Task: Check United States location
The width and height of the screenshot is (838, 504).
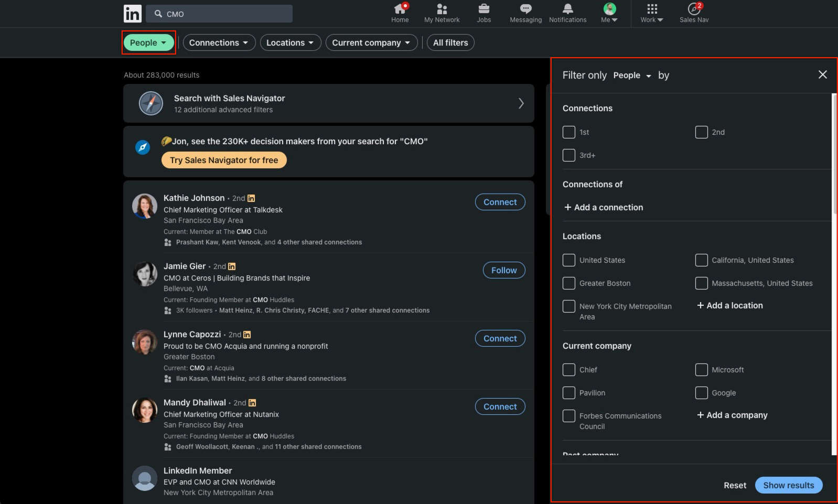Action: coord(569,260)
